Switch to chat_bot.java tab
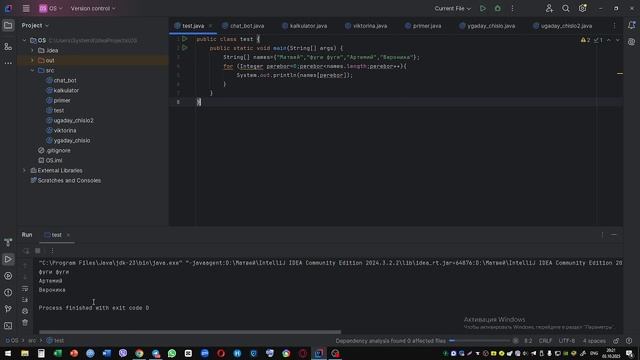This screenshot has height=360, width=640. (x=243, y=26)
